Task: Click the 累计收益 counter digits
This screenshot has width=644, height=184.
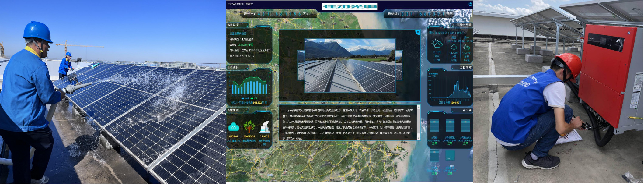Action: click(423, 14)
